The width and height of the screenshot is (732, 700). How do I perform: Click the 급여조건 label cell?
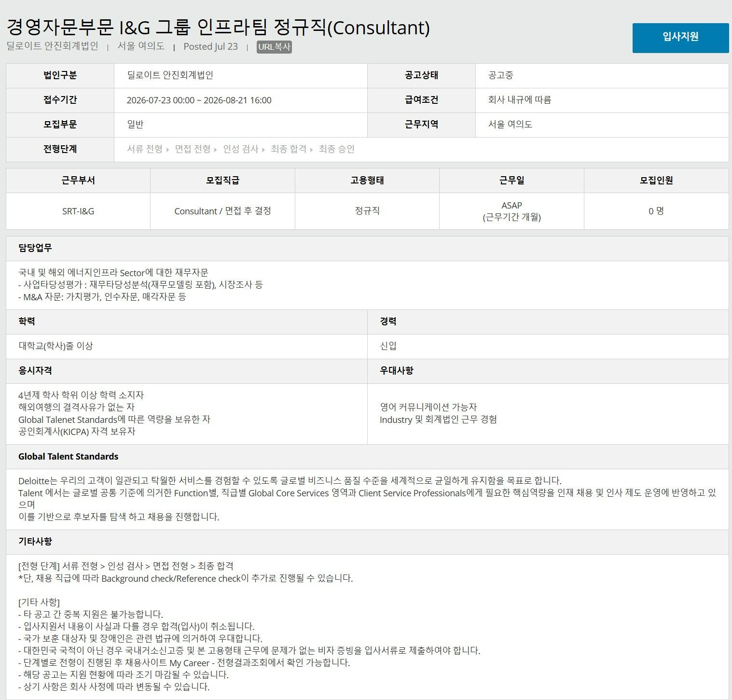(421, 100)
